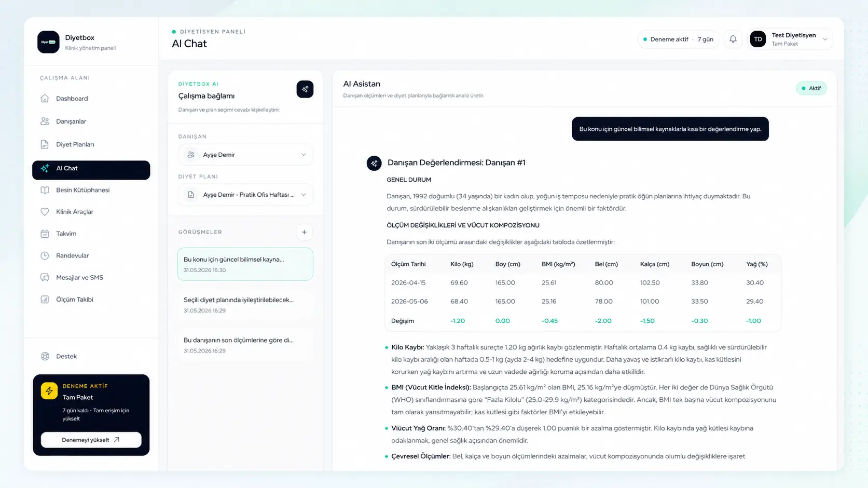Click the Deneme aktif 7 gün badge
Image resolution: width=868 pixels, height=488 pixels.
(x=678, y=39)
